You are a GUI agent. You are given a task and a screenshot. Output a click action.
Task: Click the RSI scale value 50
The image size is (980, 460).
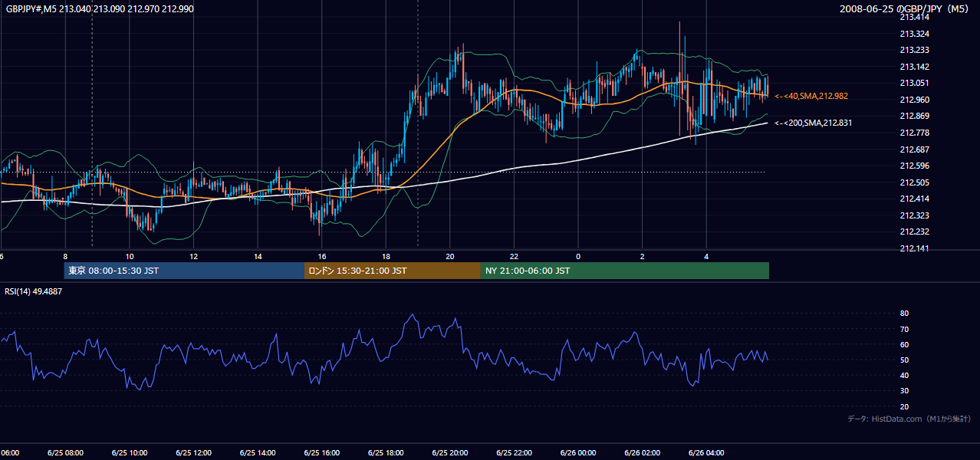[x=904, y=360]
